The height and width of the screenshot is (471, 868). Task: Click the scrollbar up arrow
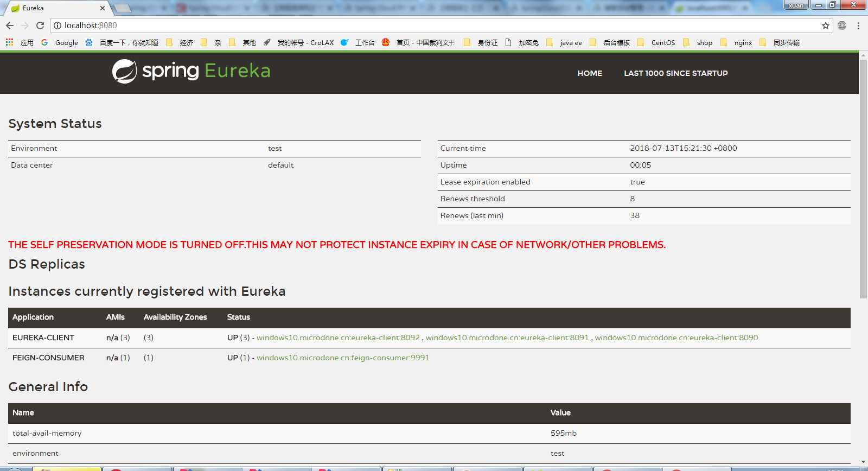(863, 55)
